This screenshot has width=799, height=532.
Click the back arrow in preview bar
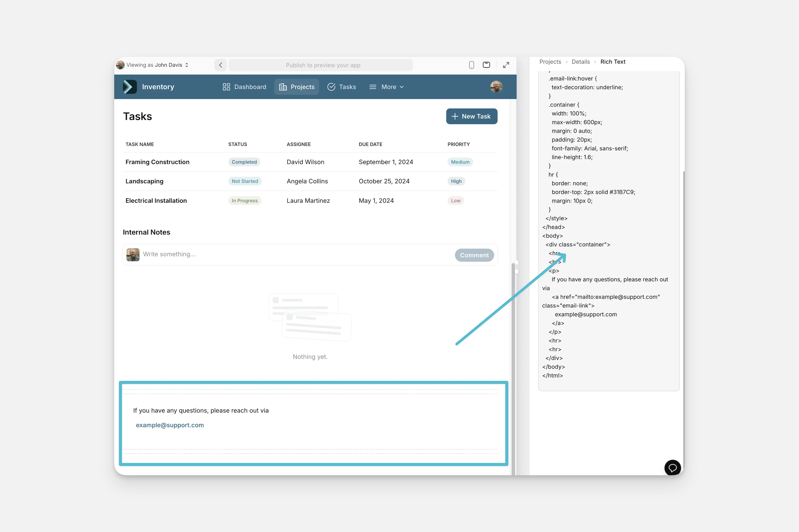pos(221,65)
